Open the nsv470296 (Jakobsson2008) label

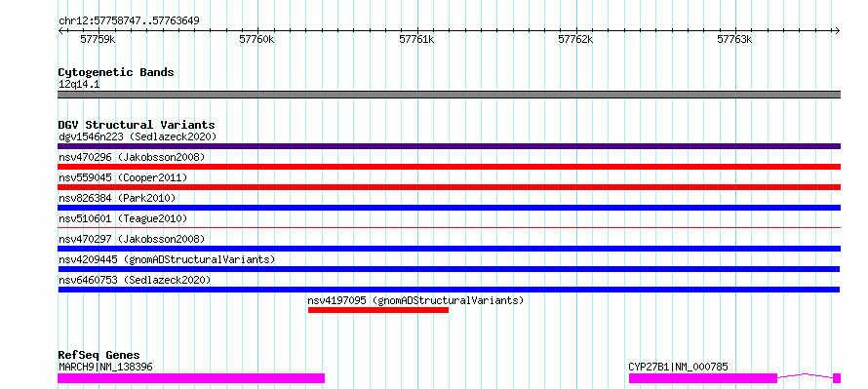pyautogui.click(x=132, y=157)
